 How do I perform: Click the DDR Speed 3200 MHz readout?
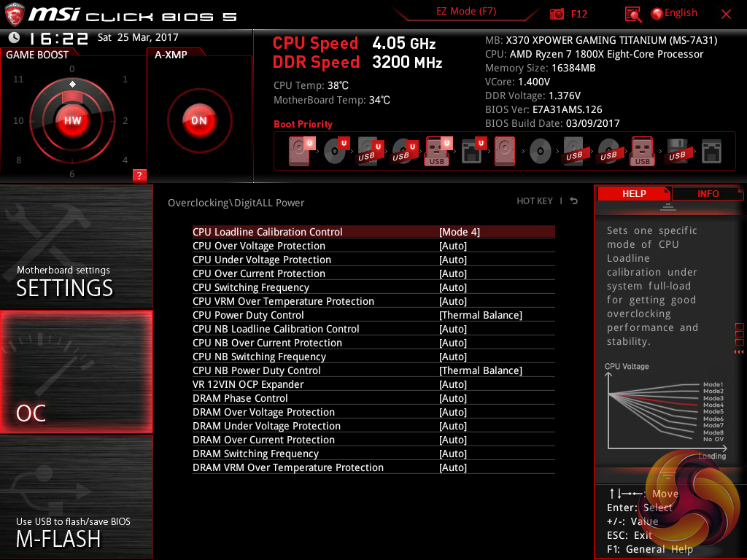point(357,63)
